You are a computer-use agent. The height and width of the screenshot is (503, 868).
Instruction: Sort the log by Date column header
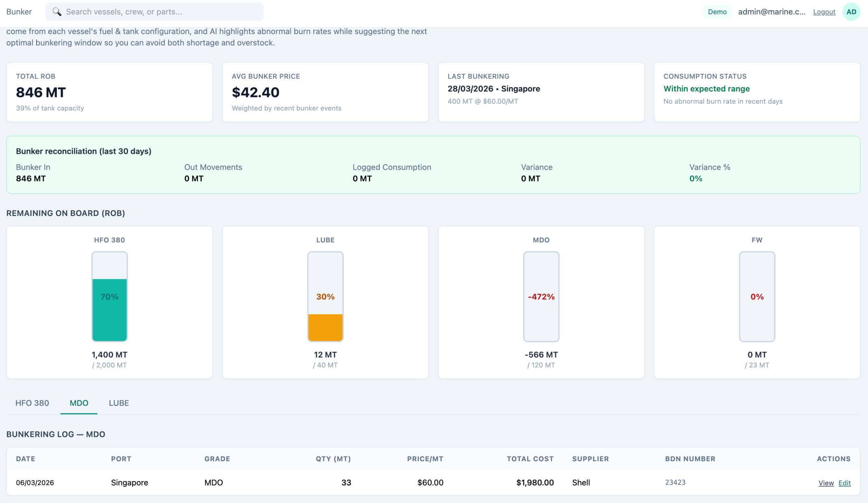(x=25, y=459)
